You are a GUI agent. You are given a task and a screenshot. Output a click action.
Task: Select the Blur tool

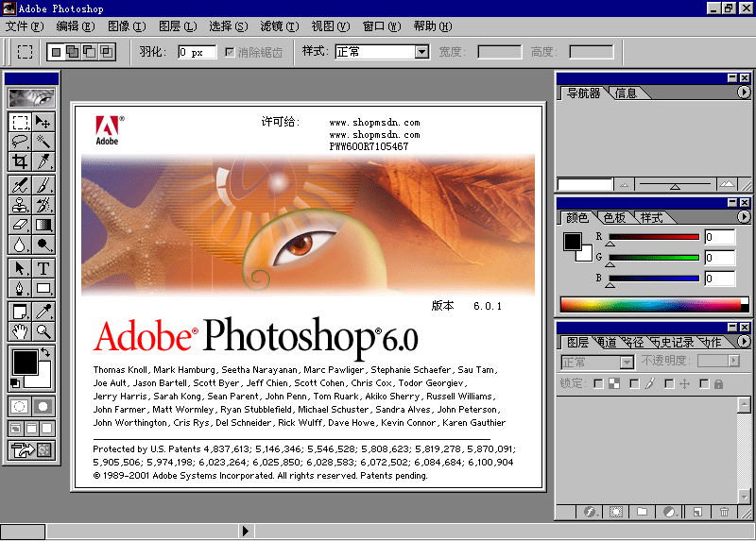pyautogui.click(x=20, y=245)
